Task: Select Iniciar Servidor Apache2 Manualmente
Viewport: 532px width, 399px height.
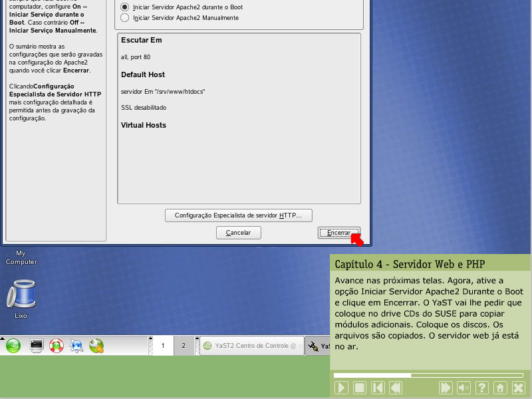Action: pos(124,18)
